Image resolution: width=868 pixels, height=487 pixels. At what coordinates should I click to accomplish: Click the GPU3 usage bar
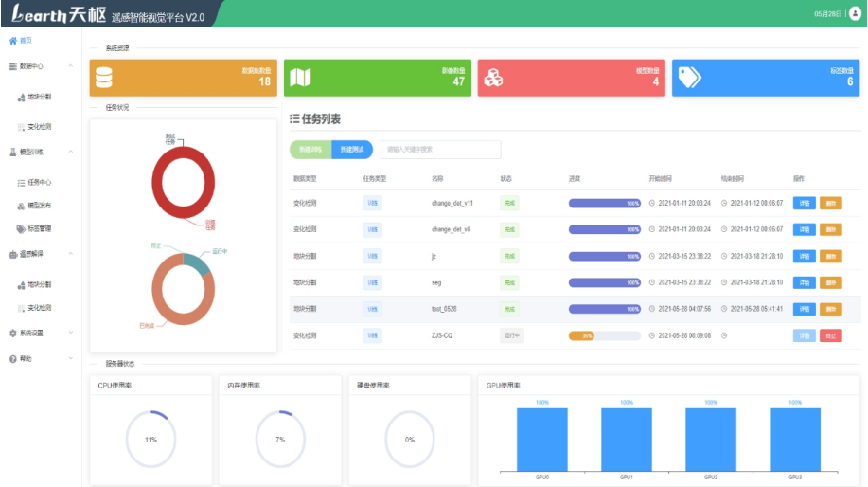(795, 440)
